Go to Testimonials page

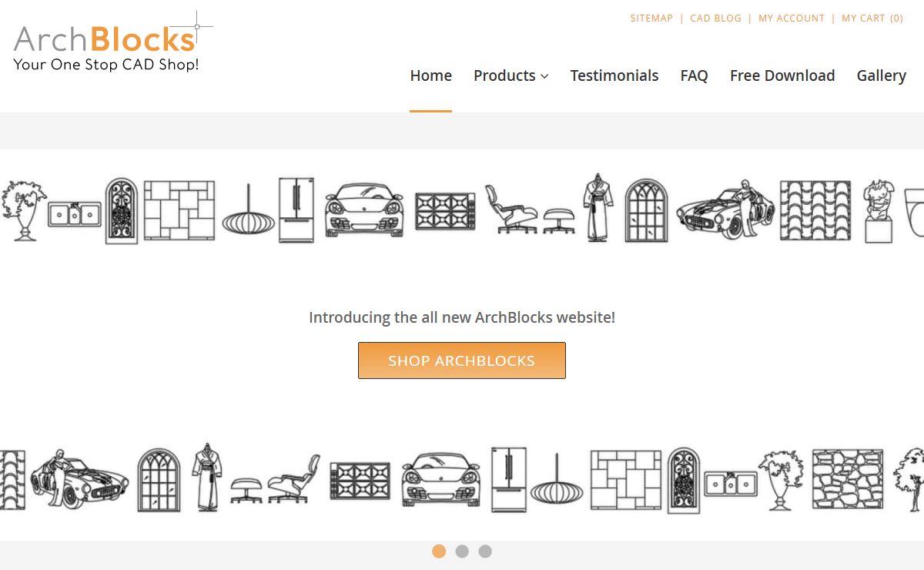pos(614,75)
